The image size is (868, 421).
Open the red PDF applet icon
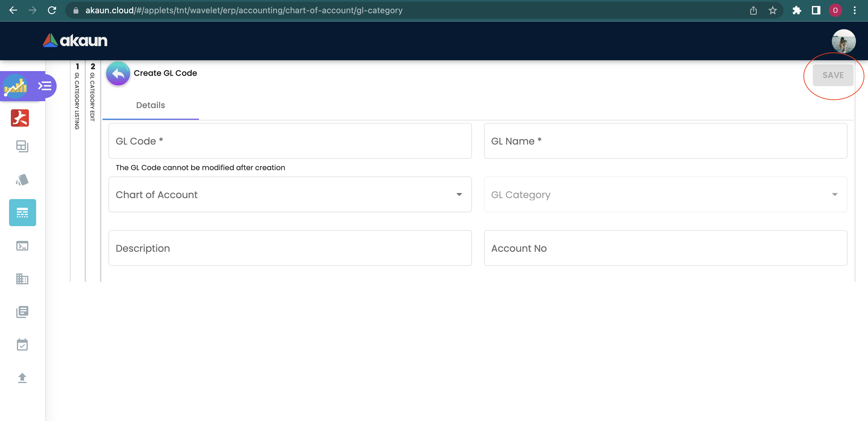(20, 118)
